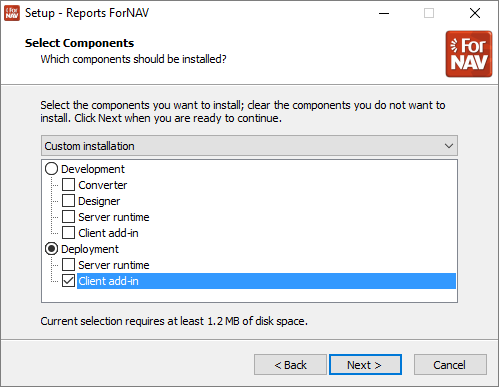Click the dropdown chevron arrow
Viewport: 499px width, 387px height.
click(449, 146)
